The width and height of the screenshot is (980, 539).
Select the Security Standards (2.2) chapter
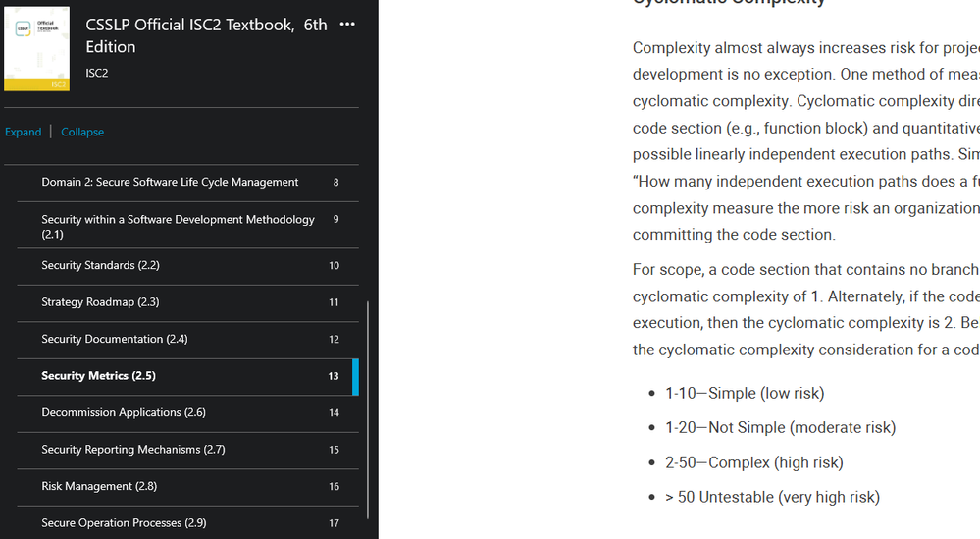[100, 265]
